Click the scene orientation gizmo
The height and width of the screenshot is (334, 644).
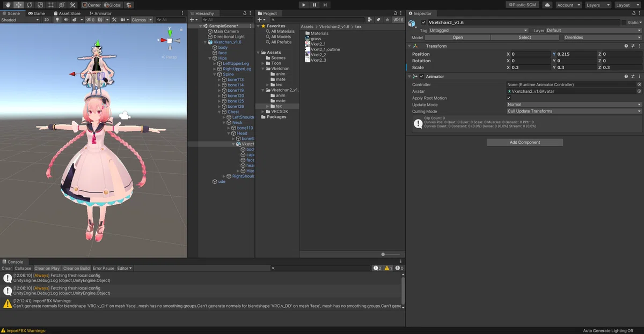169,41
